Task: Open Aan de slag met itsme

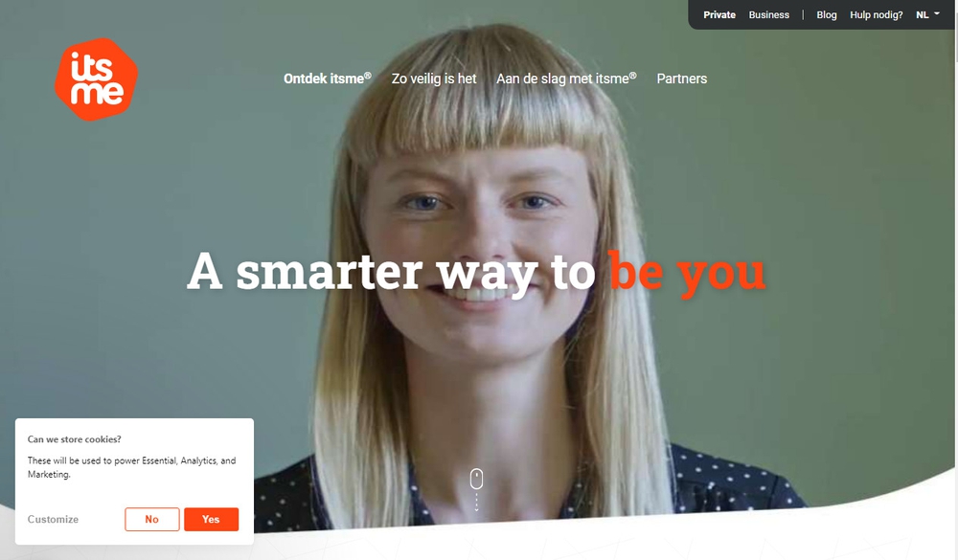Action: point(566,78)
